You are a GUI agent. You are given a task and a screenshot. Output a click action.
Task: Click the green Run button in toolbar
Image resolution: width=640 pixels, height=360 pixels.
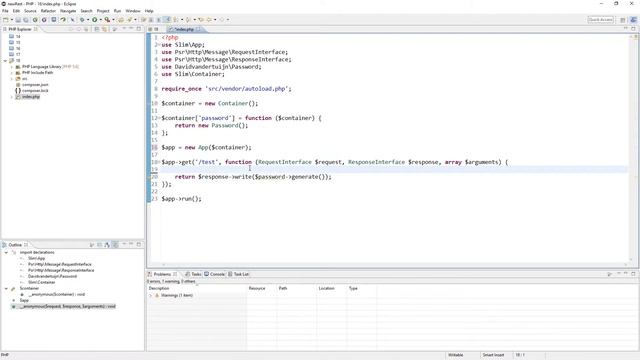(x=94, y=20)
